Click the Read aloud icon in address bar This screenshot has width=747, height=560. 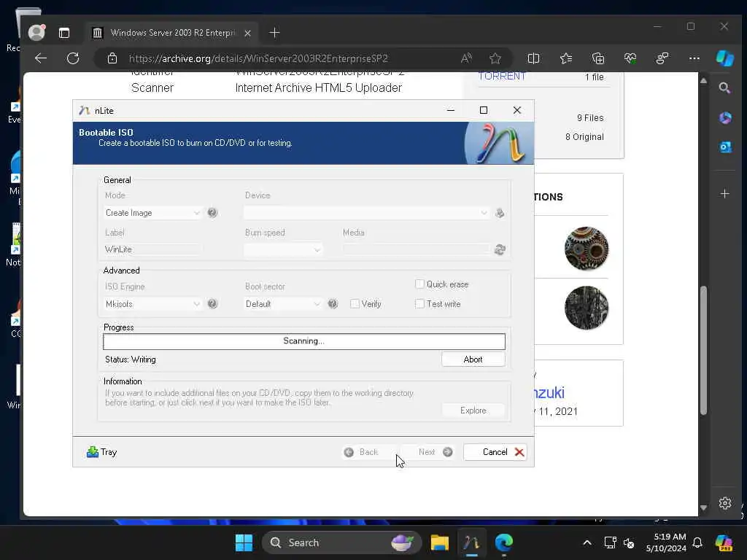click(466, 58)
